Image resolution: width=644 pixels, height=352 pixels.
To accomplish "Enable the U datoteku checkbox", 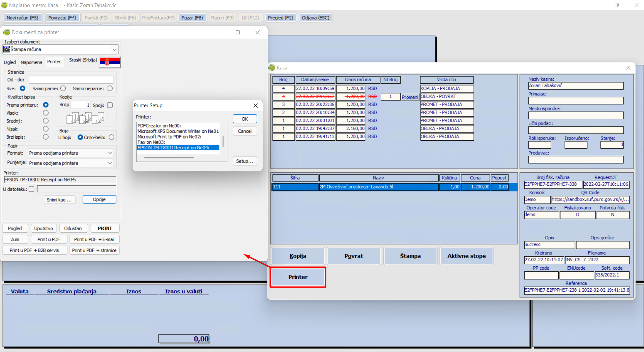I will point(31,189).
